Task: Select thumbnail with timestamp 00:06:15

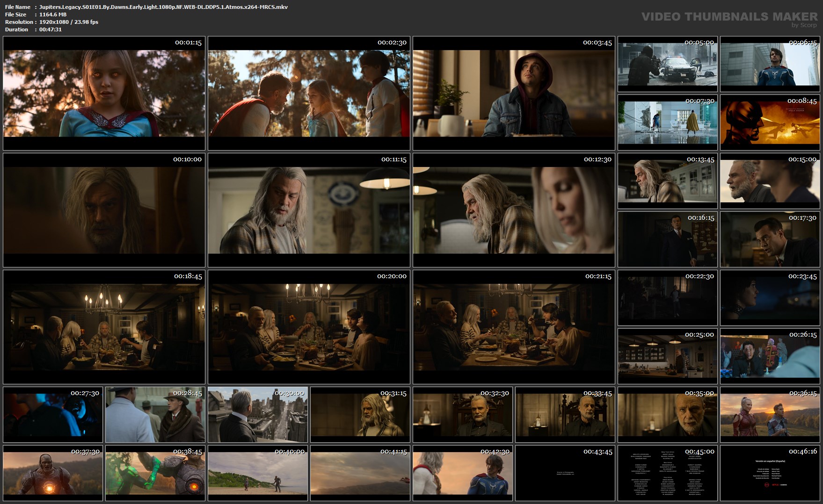Action: click(770, 64)
